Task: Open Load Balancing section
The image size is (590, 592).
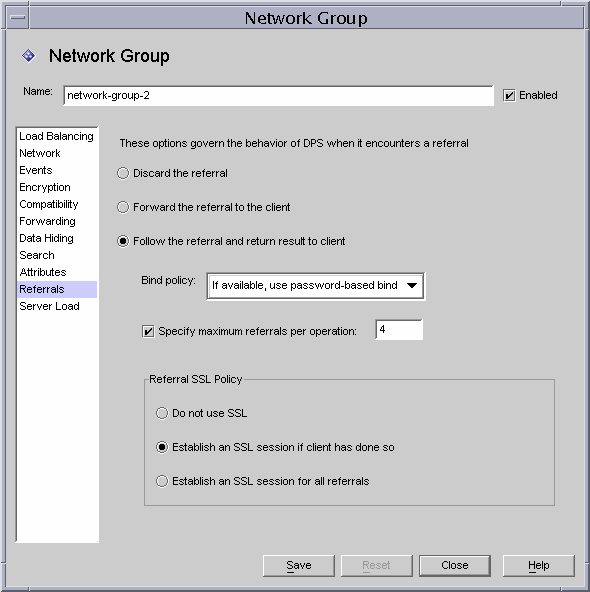Action: click(57, 136)
